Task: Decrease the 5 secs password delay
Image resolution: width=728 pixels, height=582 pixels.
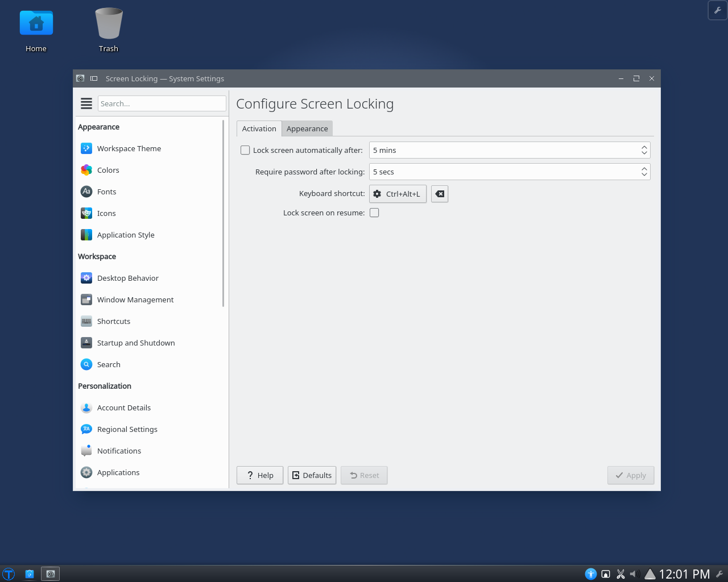Action: (x=644, y=174)
